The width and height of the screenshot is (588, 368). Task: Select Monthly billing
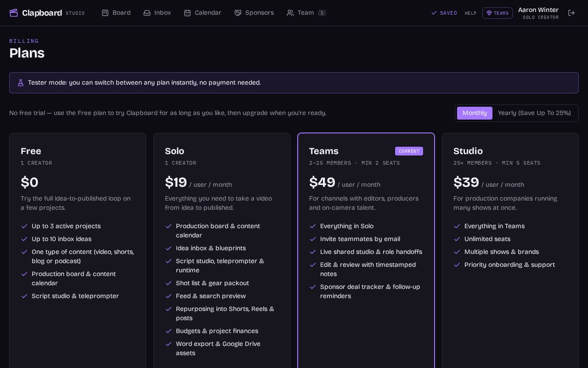coord(475,113)
